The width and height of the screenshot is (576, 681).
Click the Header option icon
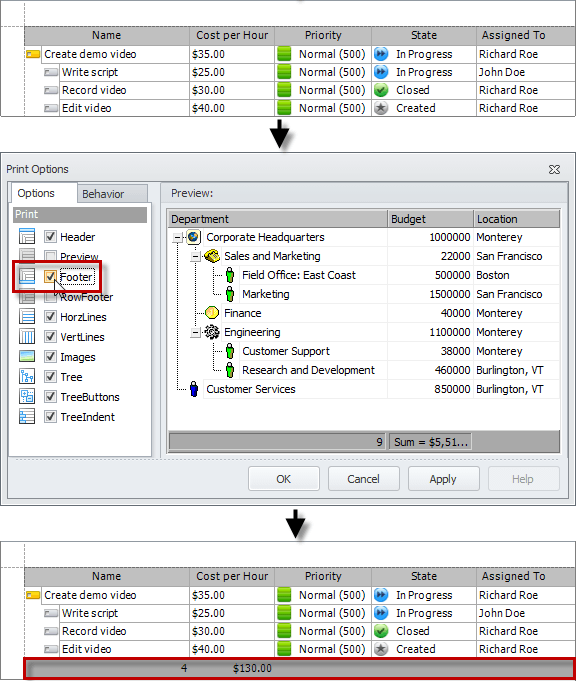(27, 237)
